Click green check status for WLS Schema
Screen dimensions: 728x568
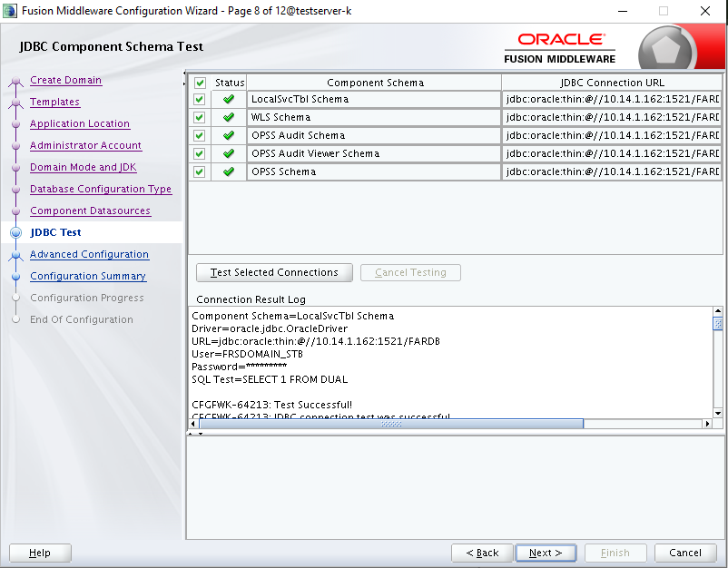(x=229, y=117)
